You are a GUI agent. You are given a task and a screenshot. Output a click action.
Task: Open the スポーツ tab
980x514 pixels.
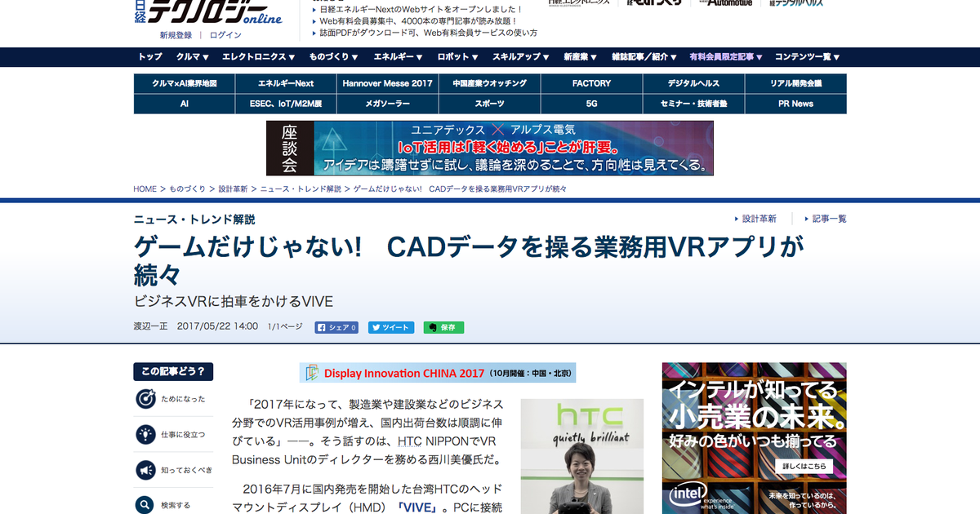coord(489,104)
